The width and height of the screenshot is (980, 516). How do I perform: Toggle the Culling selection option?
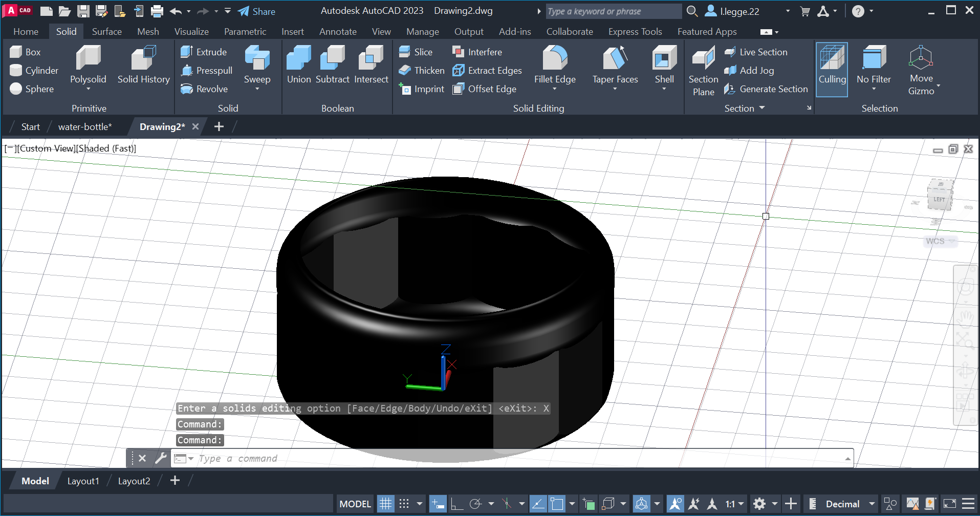(x=832, y=69)
